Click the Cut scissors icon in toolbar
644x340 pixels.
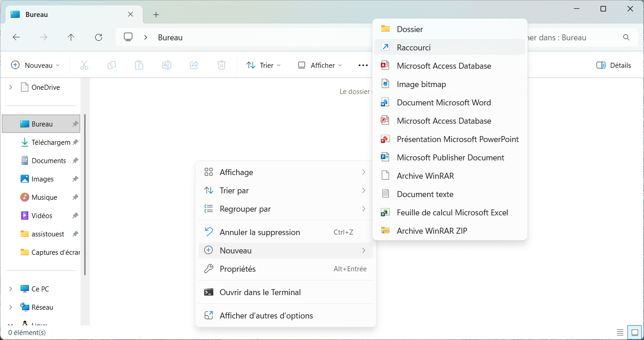click(84, 66)
